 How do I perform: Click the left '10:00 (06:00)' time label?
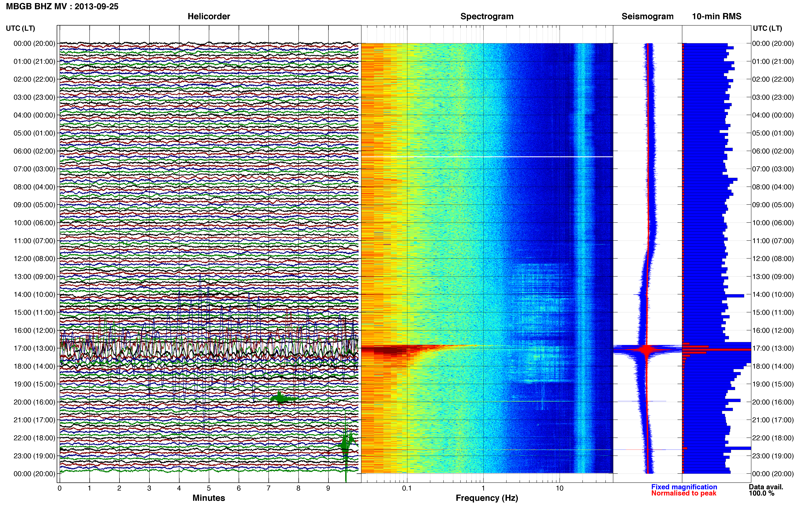click(x=34, y=223)
